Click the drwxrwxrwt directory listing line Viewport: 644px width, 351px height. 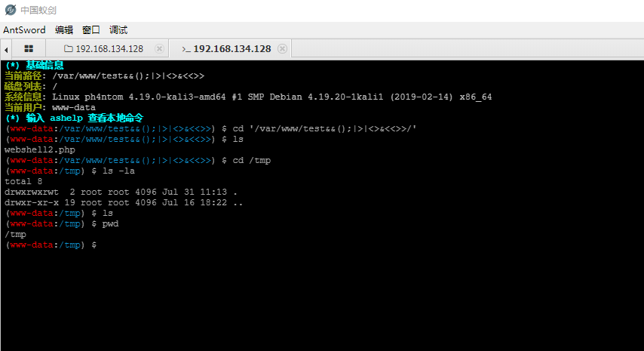121,192
